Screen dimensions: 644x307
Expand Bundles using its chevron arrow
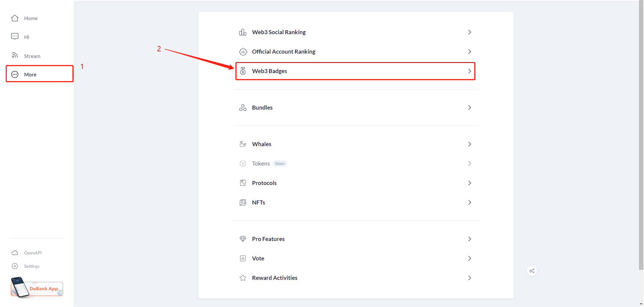click(470, 108)
